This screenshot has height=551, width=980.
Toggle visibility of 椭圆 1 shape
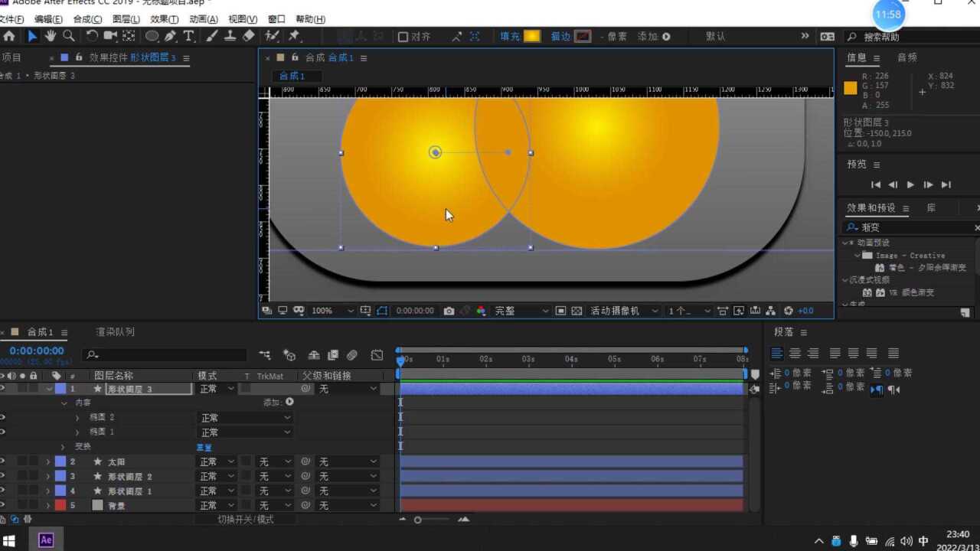[3, 432]
